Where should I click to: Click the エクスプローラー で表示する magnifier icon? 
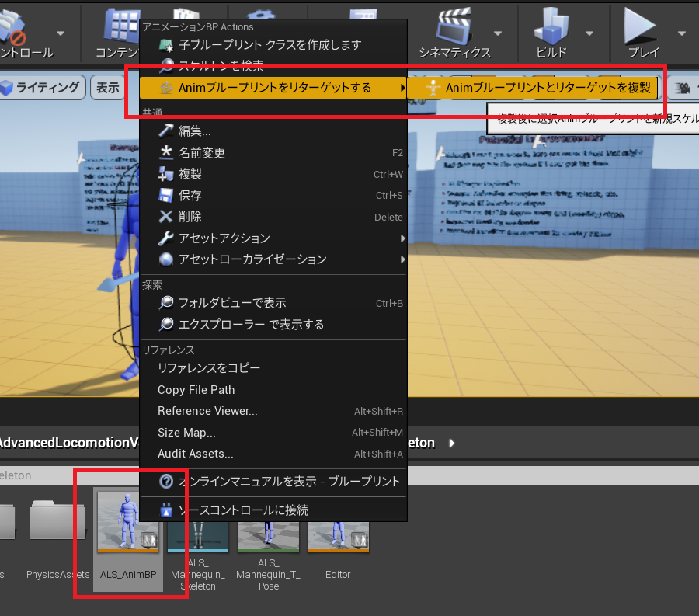click(166, 324)
